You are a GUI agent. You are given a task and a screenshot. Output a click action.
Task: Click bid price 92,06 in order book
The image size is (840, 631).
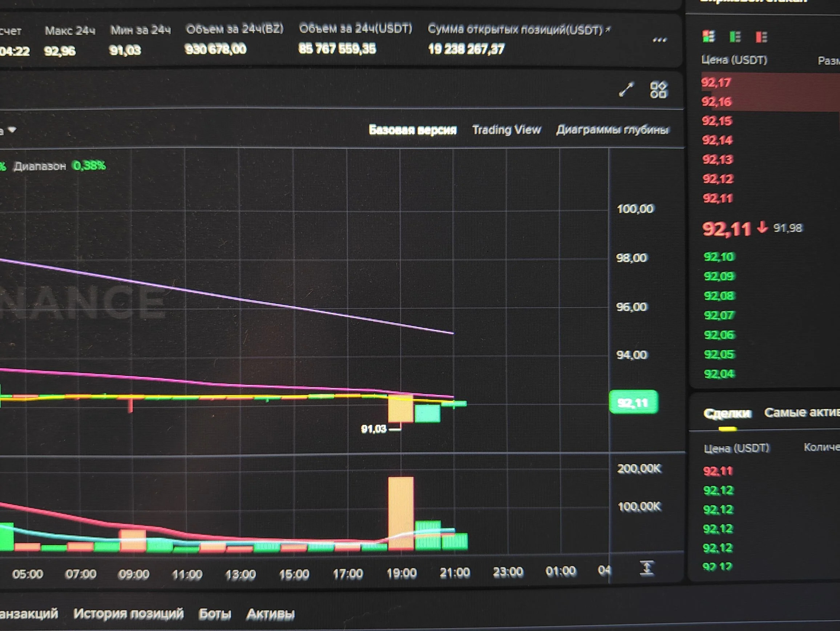tap(719, 335)
